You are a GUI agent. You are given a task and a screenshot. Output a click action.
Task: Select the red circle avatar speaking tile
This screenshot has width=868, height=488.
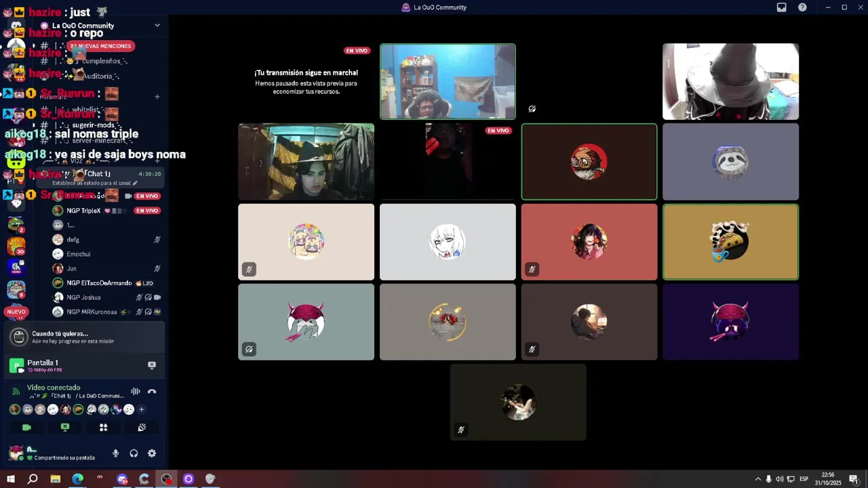point(589,161)
